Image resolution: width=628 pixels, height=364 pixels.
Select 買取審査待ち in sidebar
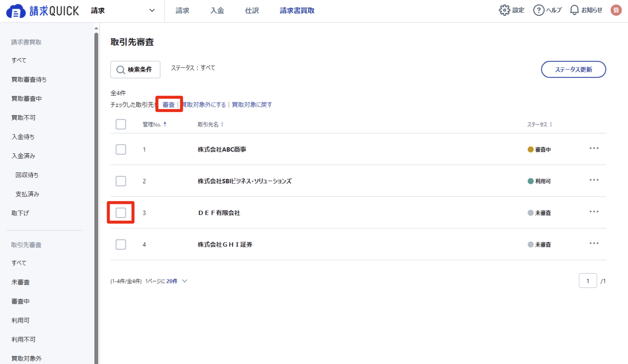coord(29,79)
